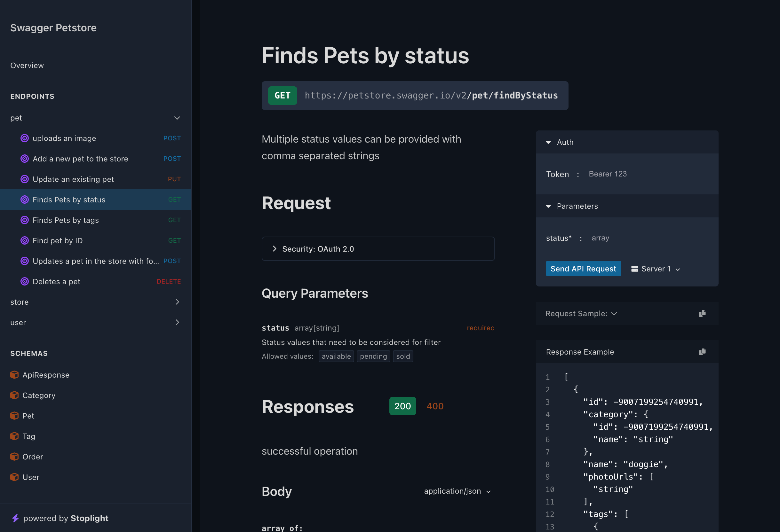
Task: Click the copy icon beside Request Sample
Action: tap(702, 313)
